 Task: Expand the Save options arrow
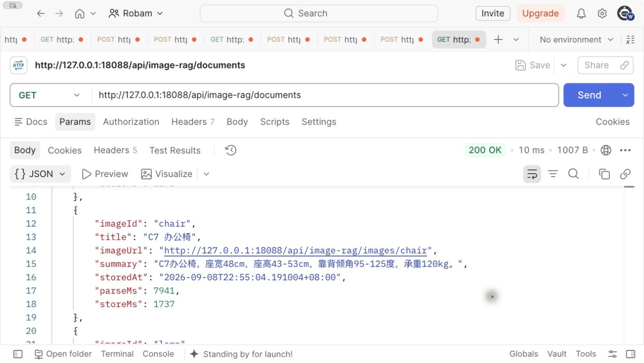point(563,65)
